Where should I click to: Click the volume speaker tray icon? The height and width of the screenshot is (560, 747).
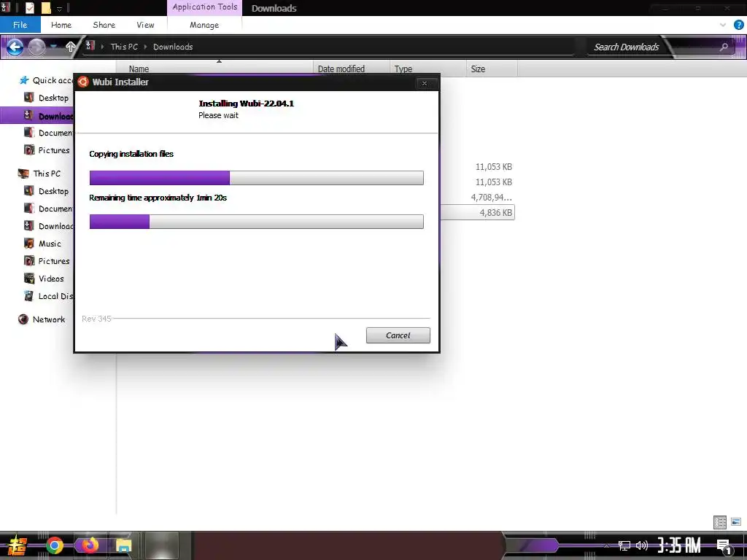point(642,545)
